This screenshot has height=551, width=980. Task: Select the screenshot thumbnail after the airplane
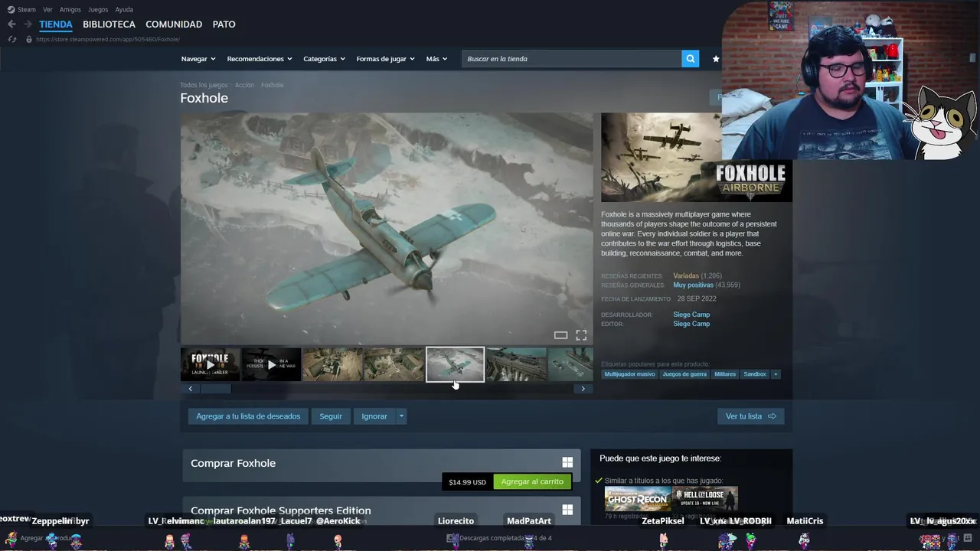[516, 364]
